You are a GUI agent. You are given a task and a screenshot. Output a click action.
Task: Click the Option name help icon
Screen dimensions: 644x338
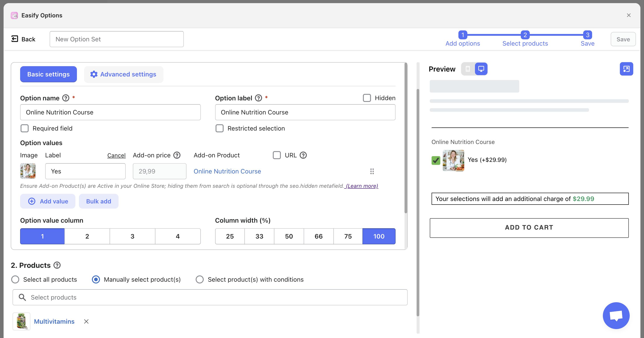pos(66,98)
